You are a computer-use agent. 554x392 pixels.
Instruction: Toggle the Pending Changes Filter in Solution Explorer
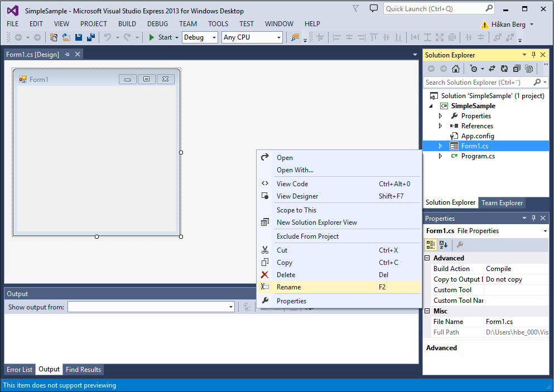point(474,69)
